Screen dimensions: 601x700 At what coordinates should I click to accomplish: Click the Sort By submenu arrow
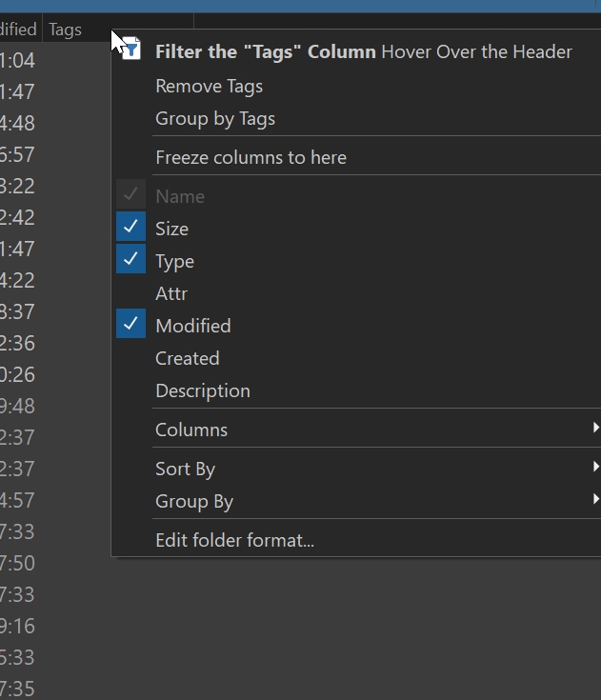pos(595,469)
